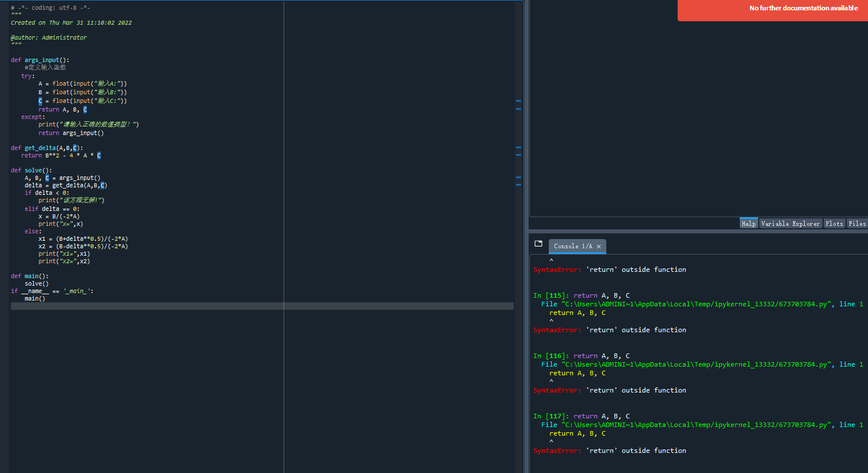This screenshot has width=868, height=473.
Task: Place cursor on the 'def main():' line
Action: point(29,276)
